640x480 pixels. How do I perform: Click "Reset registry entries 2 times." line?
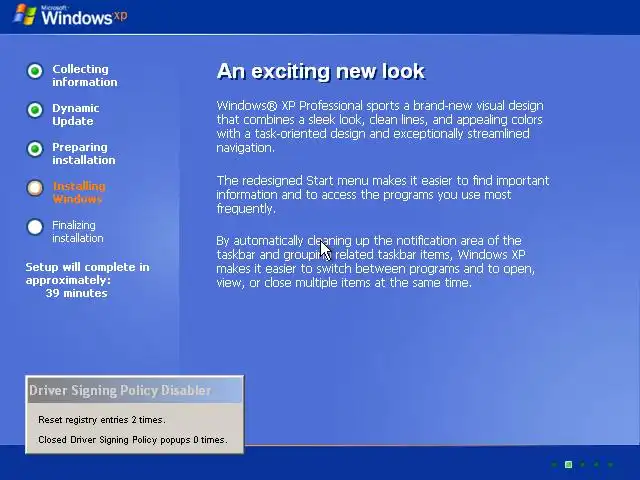point(102,420)
